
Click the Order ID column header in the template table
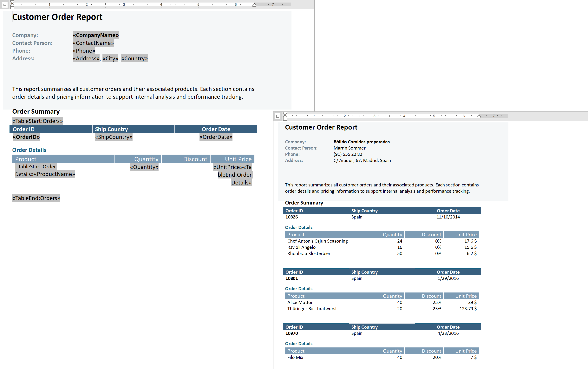(24, 129)
